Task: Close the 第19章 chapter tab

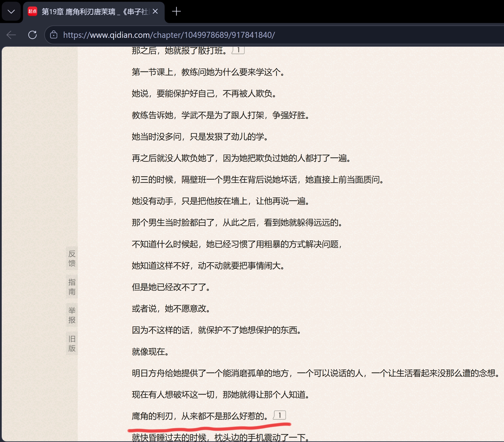Action: (155, 11)
